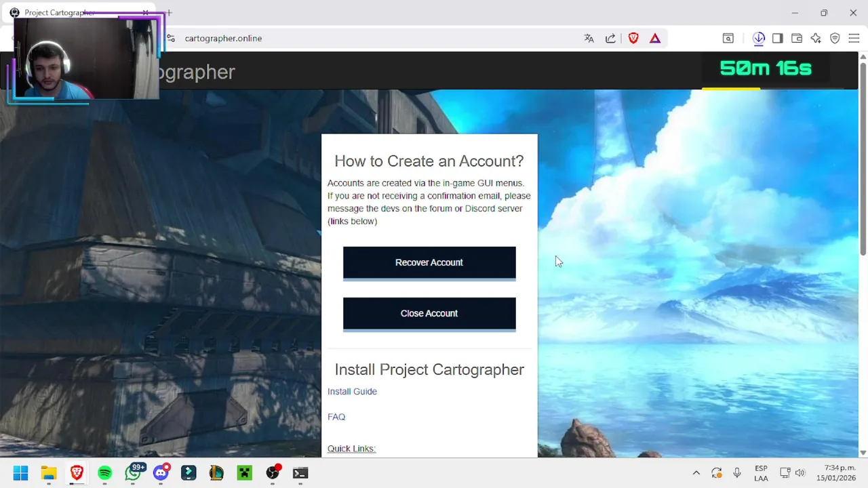Open League of Legends taskbar icon

pyautogui.click(x=216, y=473)
